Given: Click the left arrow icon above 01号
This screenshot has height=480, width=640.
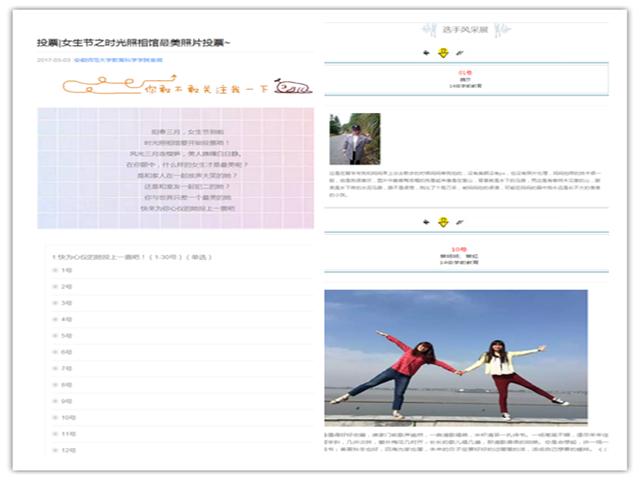Looking at the screenshot, I should coord(427,53).
